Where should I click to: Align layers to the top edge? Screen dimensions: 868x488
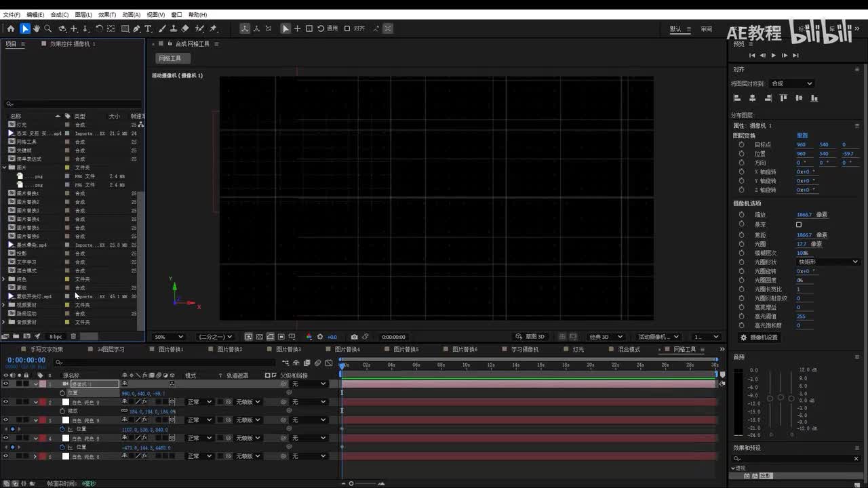point(784,98)
